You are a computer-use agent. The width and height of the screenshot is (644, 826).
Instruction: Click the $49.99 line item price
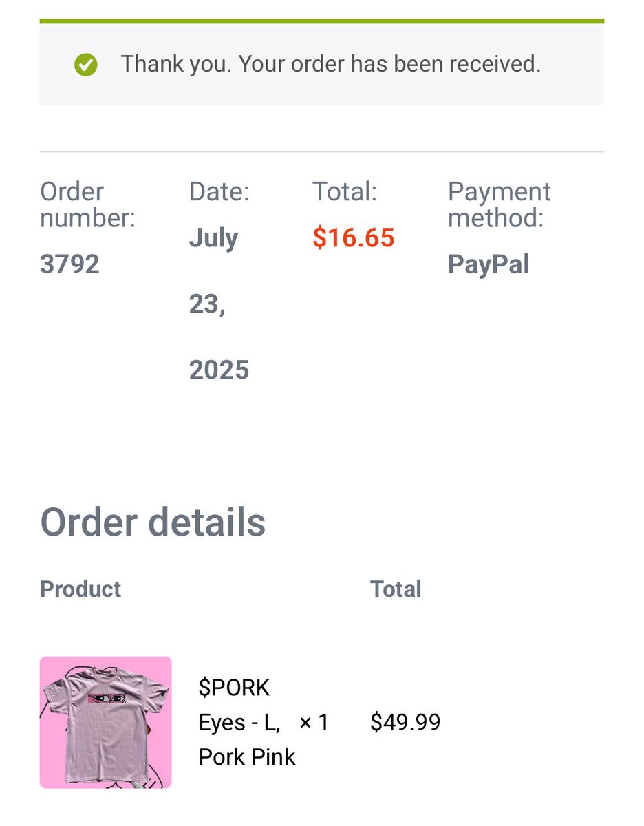(405, 722)
